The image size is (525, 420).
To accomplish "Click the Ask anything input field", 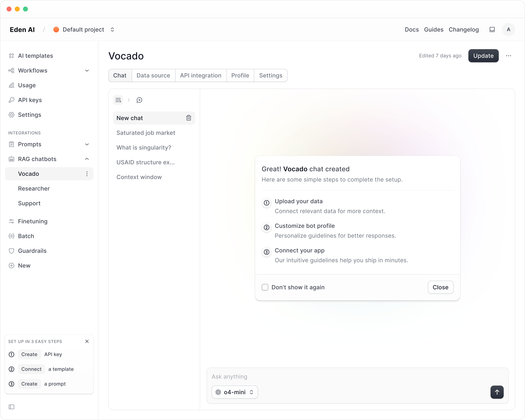I will [x=358, y=377].
